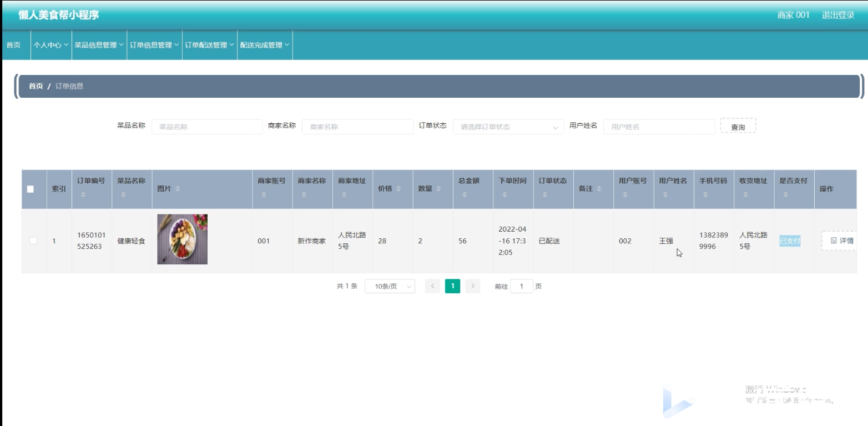Click sort icon beside 图片 column header
The height and width of the screenshot is (426, 868).
coord(178,189)
